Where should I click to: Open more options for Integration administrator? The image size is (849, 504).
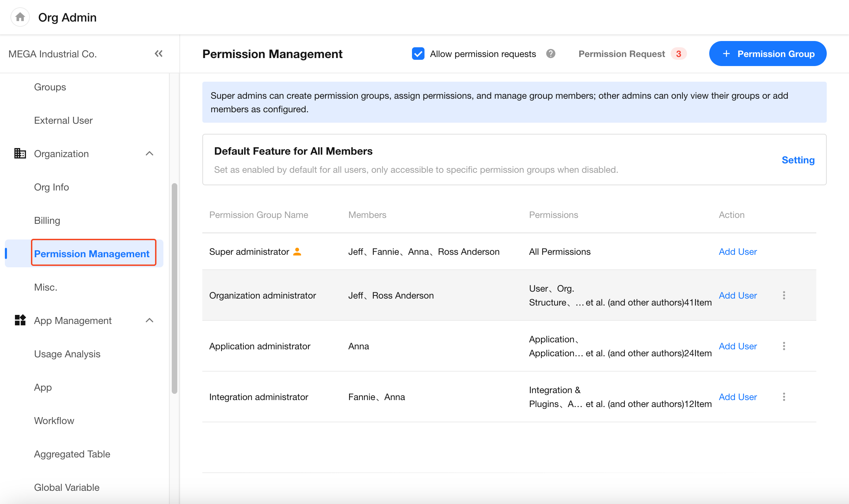[x=784, y=397]
